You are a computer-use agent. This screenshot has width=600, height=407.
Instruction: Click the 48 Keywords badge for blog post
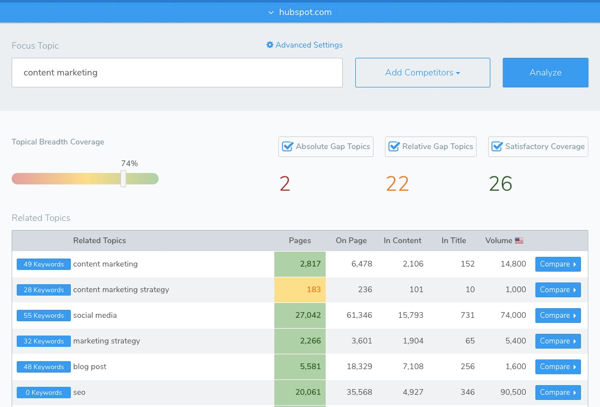pos(43,367)
